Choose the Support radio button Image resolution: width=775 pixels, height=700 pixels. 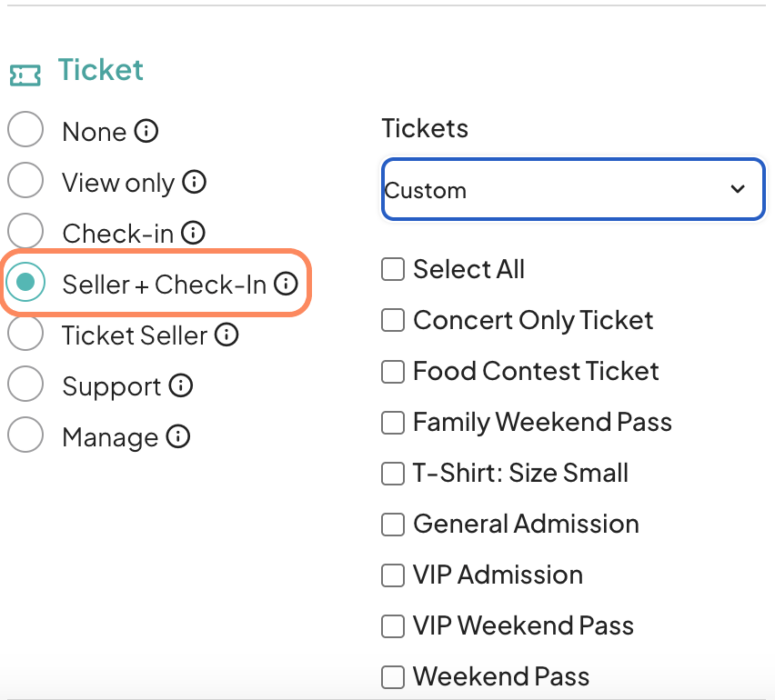click(25, 384)
